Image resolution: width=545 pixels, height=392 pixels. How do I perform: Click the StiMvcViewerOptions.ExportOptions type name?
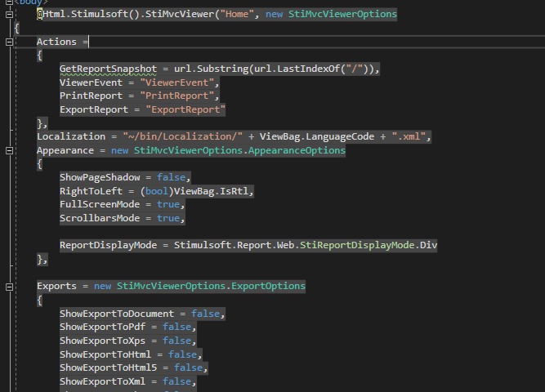[211, 286]
